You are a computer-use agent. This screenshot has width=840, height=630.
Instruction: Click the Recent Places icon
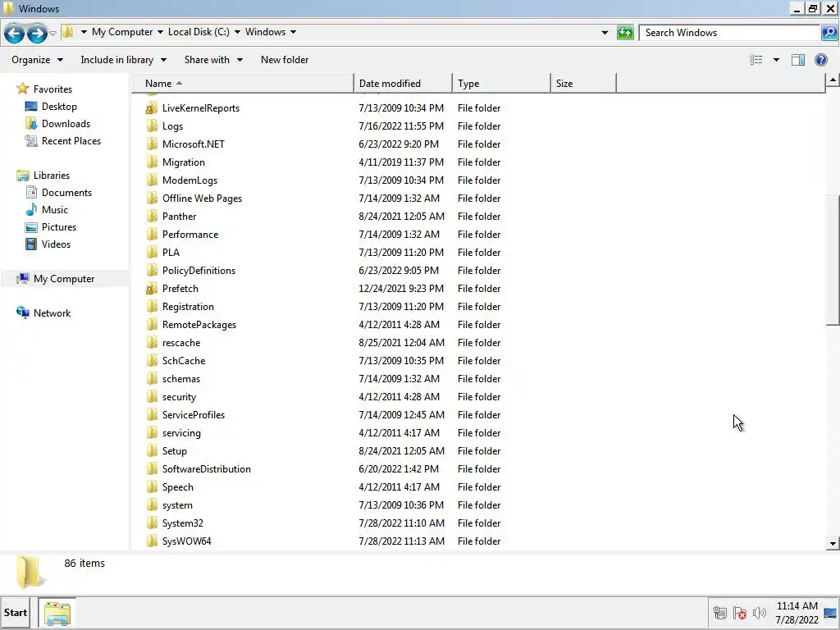[31, 141]
